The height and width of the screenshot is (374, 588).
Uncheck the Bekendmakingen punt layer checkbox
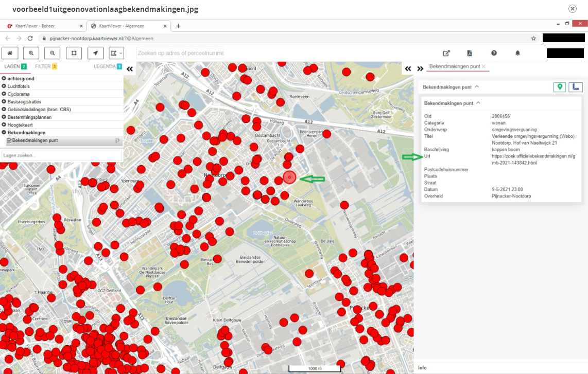pos(9,140)
